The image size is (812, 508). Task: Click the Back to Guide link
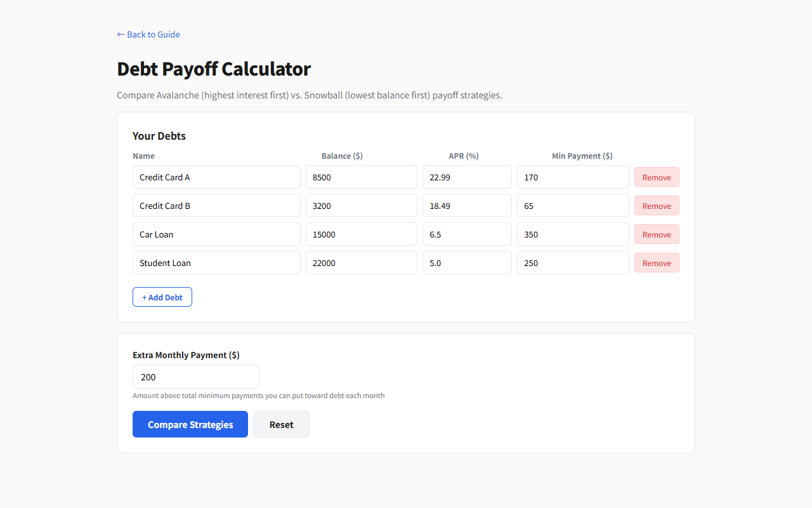pos(148,34)
